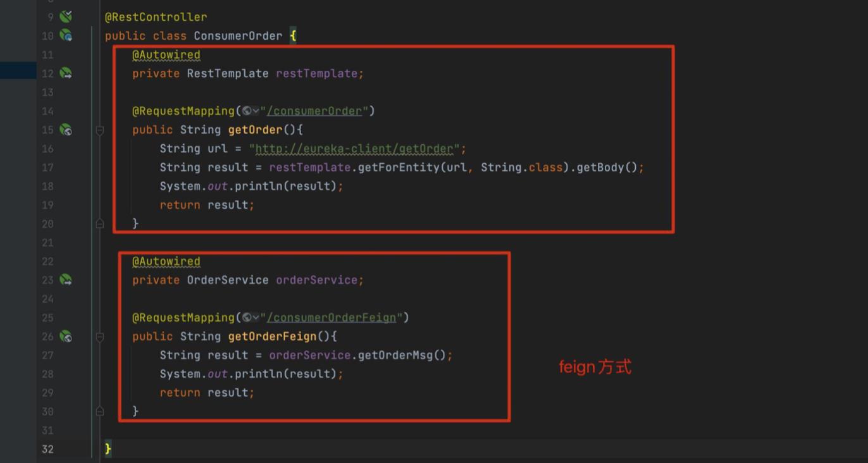Click line number 21 in the gutter
Screen dimensions: 868x463
click(x=47, y=243)
